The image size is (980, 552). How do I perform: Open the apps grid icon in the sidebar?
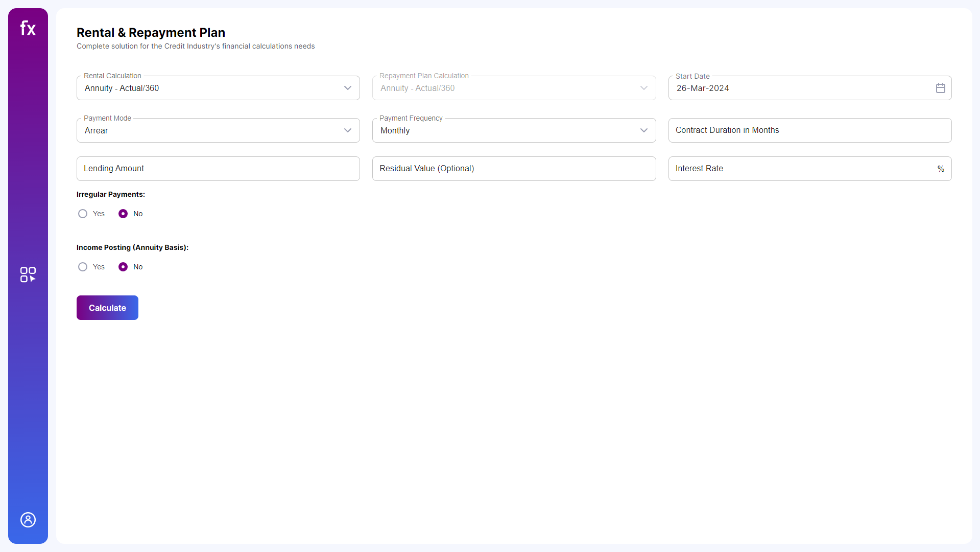(28, 274)
